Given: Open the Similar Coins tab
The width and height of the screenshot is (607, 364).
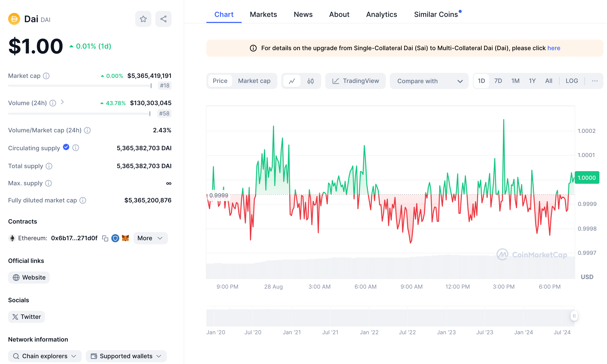Looking at the screenshot, I should [x=436, y=14].
